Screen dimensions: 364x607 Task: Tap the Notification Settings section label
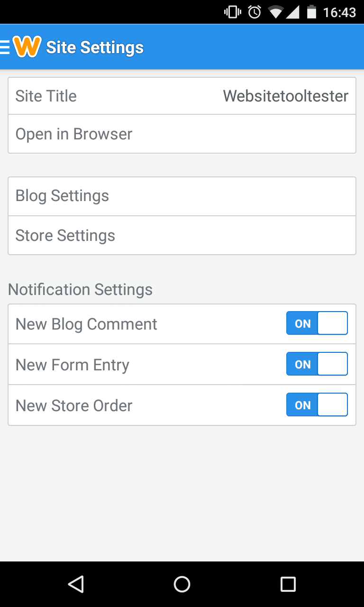(81, 289)
